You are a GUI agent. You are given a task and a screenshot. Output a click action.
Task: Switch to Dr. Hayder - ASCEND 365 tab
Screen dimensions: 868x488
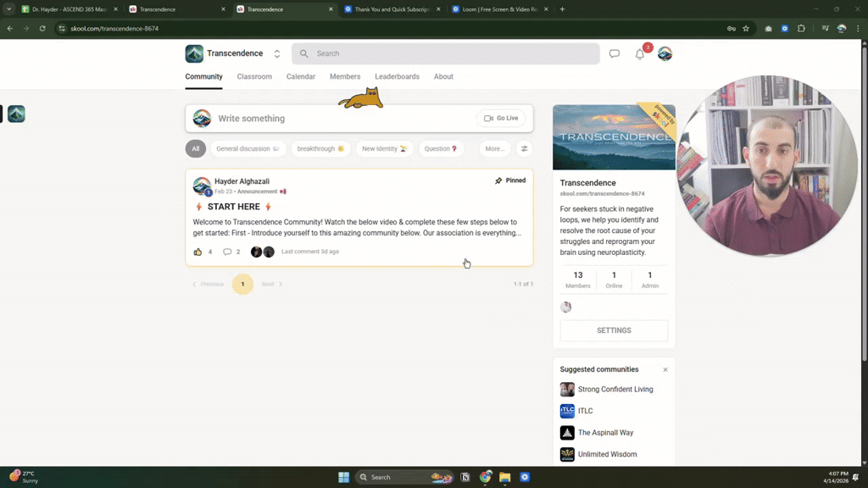coord(70,8)
